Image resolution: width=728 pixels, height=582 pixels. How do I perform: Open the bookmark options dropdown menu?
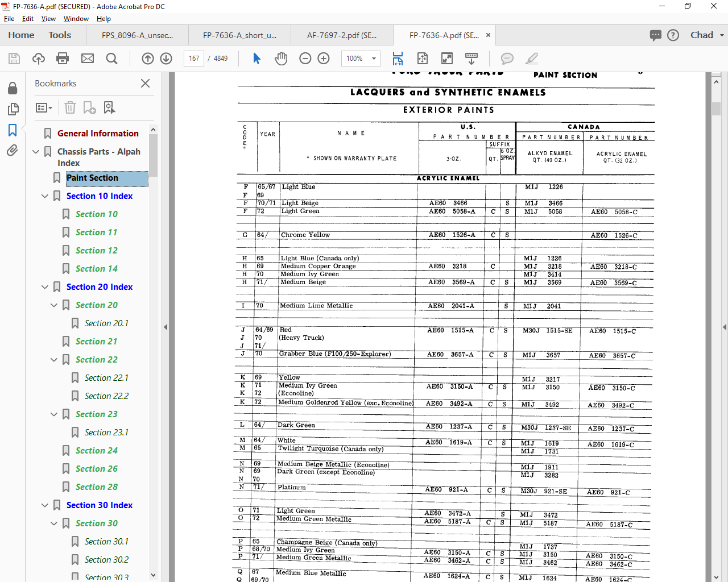pyautogui.click(x=44, y=107)
